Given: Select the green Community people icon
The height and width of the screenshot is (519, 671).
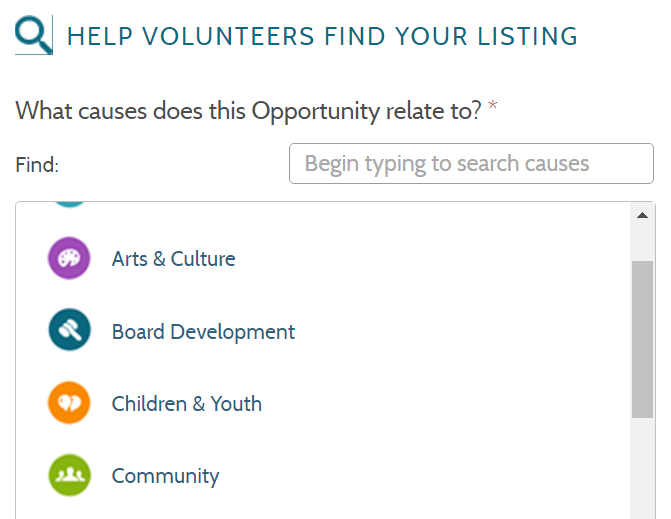Looking at the screenshot, I should pyautogui.click(x=69, y=475).
